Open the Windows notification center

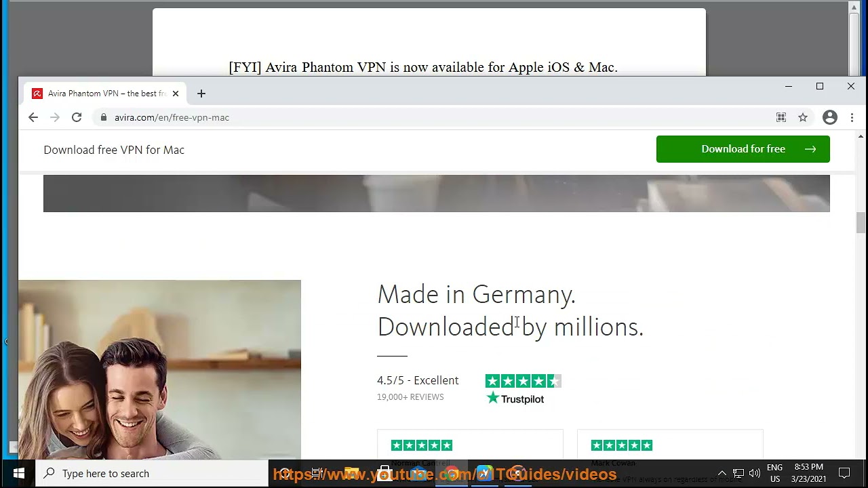click(x=844, y=473)
